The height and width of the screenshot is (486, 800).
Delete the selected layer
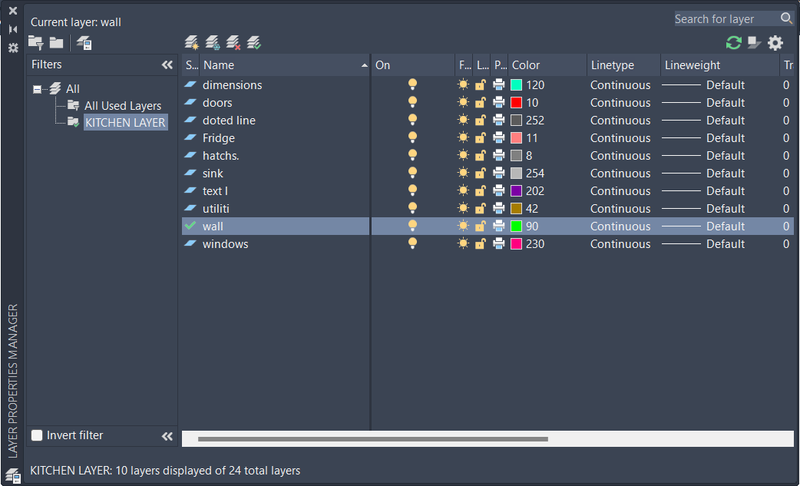click(233, 43)
